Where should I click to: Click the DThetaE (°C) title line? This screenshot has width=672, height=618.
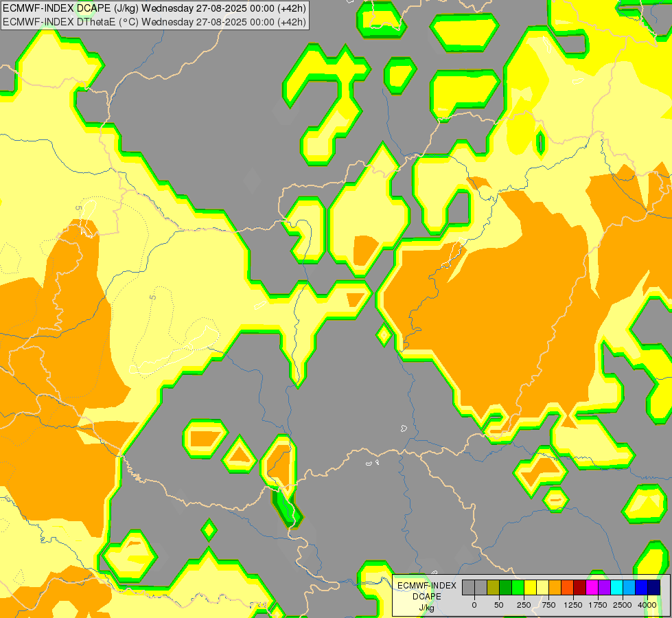(x=154, y=22)
